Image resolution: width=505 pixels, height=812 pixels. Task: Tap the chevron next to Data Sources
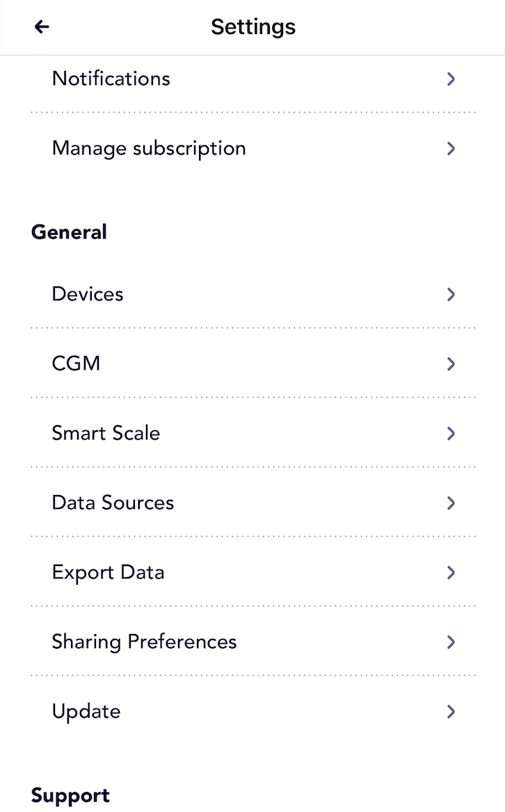451,503
